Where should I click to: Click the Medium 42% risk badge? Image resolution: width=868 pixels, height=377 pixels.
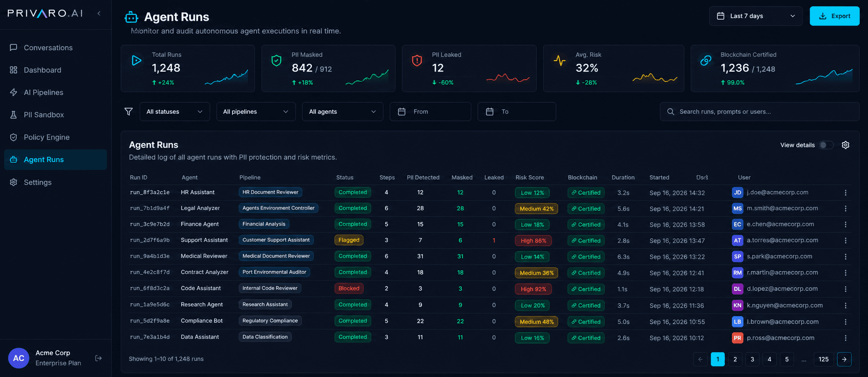point(537,209)
